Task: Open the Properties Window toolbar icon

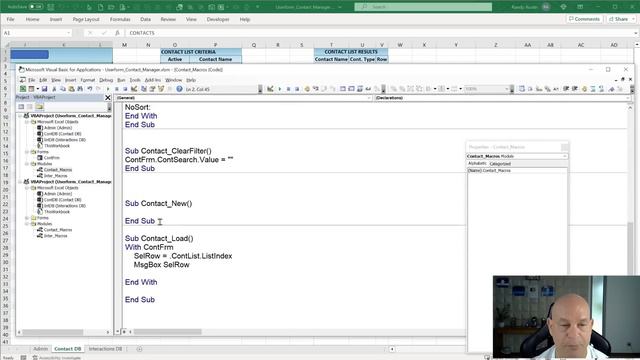Action: pos(152,89)
